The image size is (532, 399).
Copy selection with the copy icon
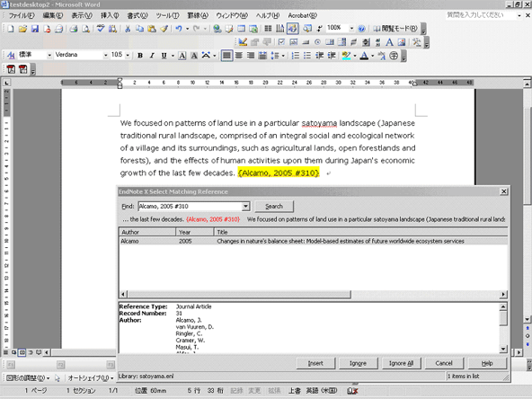(140, 29)
